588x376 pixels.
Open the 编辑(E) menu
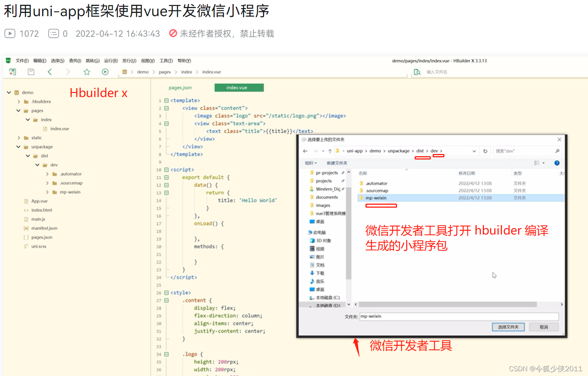click(40, 61)
